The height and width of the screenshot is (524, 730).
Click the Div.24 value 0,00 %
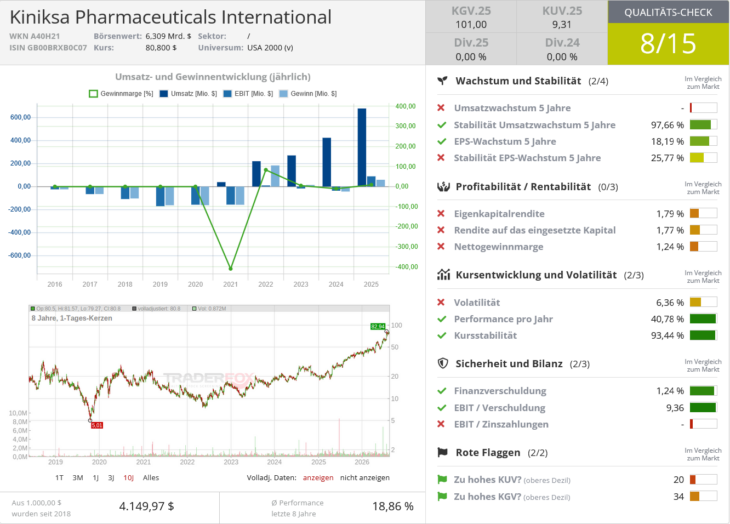click(x=562, y=57)
